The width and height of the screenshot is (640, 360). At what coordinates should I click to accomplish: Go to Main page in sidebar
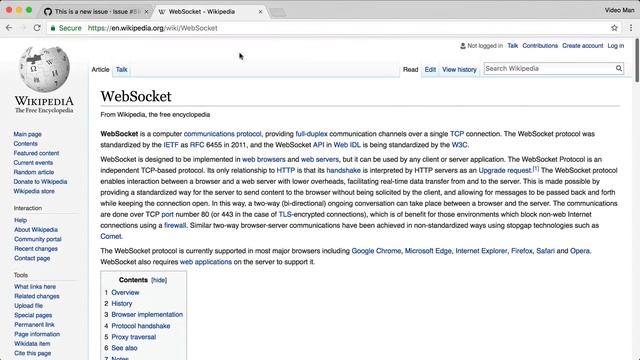coord(27,134)
